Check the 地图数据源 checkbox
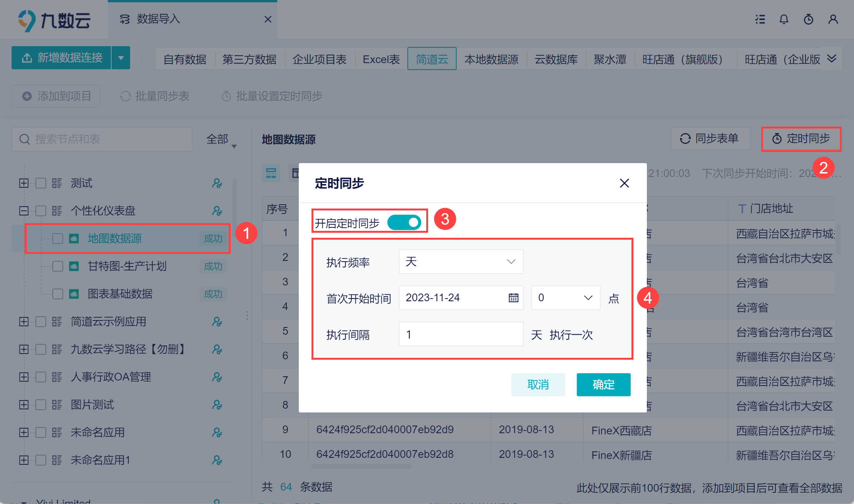The image size is (854, 504). click(58, 239)
